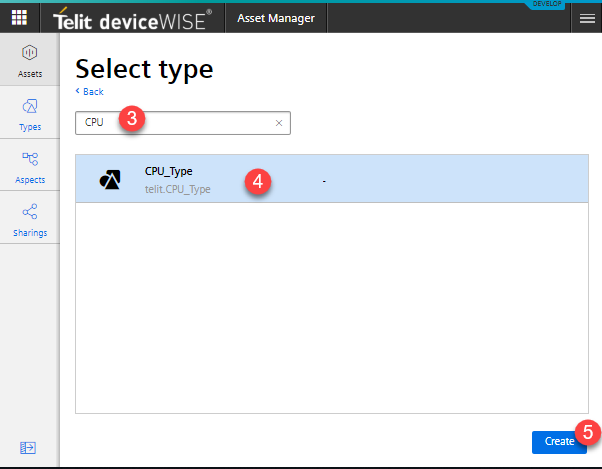Open the Assets sidebar section
Screen dimensions: 602x469
(30, 59)
